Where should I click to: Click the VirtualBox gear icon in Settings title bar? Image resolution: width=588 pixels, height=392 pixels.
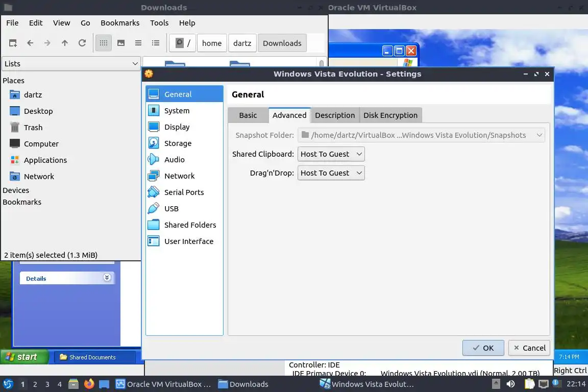click(x=149, y=74)
